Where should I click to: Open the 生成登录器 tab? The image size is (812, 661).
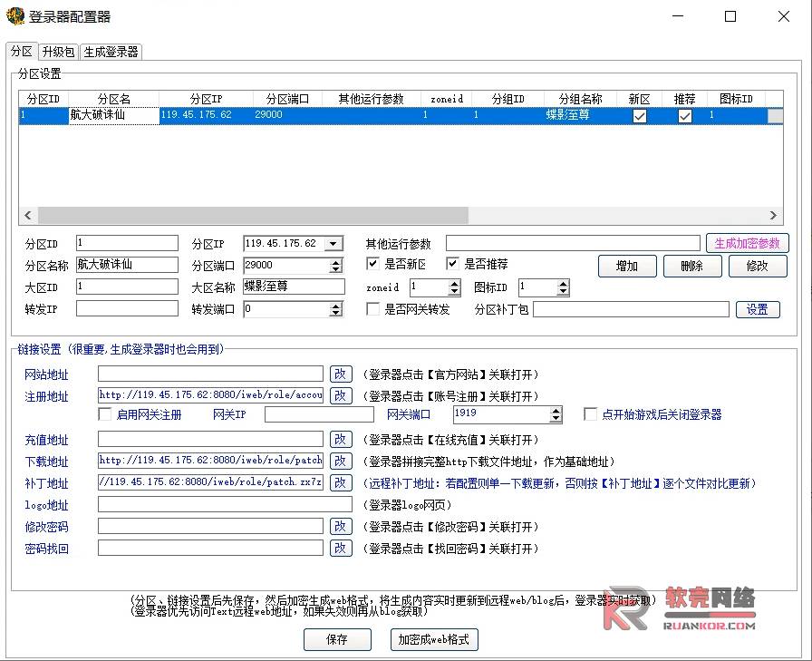pos(111,52)
